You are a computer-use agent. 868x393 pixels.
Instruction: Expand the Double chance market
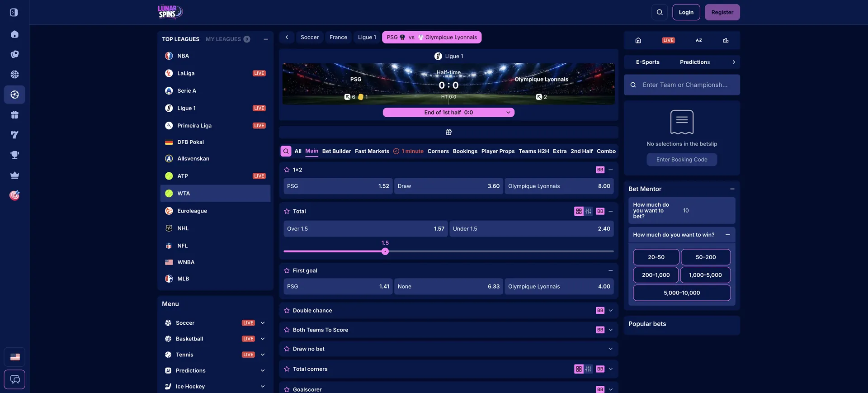click(x=611, y=311)
